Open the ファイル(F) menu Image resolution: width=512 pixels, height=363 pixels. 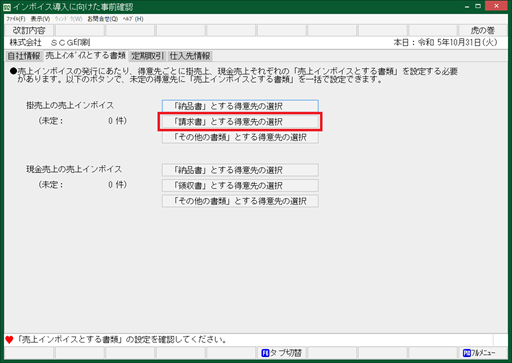(16, 19)
